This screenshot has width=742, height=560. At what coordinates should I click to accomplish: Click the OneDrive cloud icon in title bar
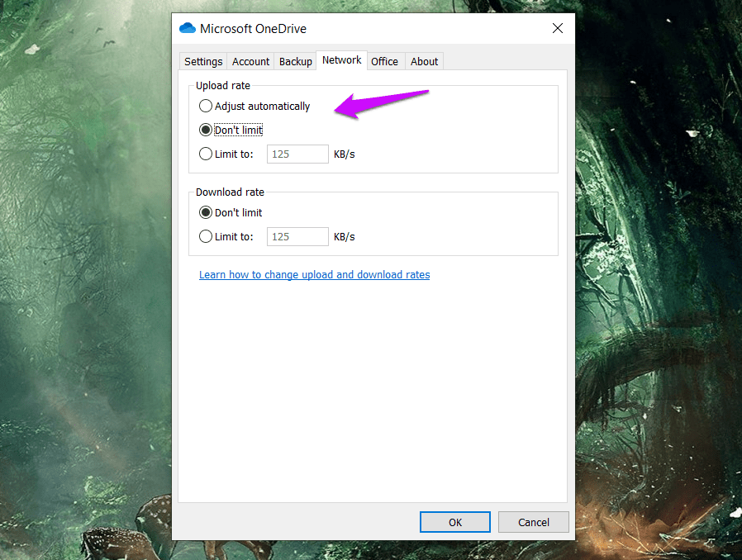click(188, 28)
